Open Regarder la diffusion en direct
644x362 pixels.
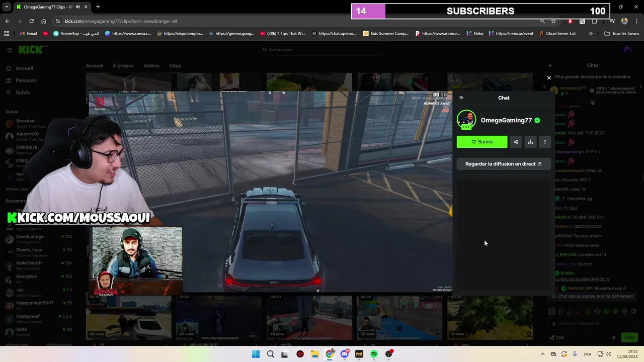[x=504, y=164]
